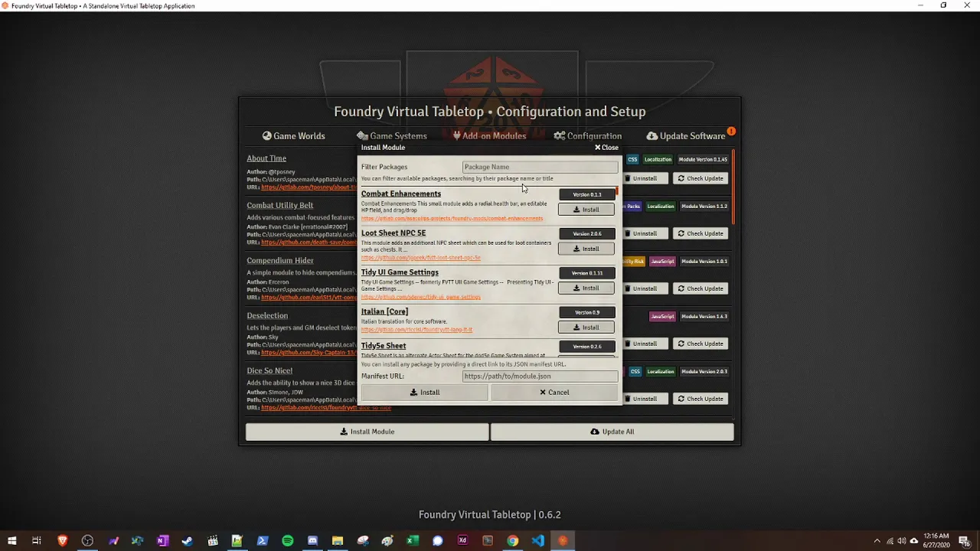Click the Version 0.1.1 badge
The image size is (980, 551).
click(586, 194)
